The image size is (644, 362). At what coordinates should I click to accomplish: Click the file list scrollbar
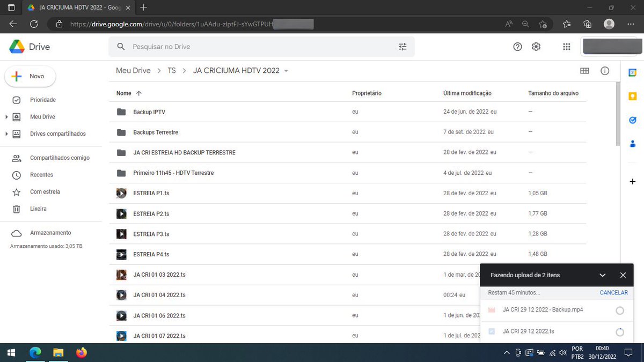(618, 114)
